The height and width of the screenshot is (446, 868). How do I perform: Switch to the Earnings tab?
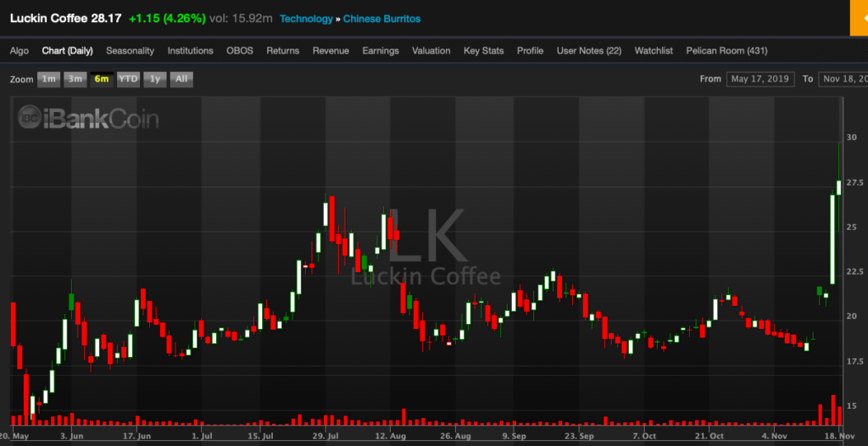[381, 51]
